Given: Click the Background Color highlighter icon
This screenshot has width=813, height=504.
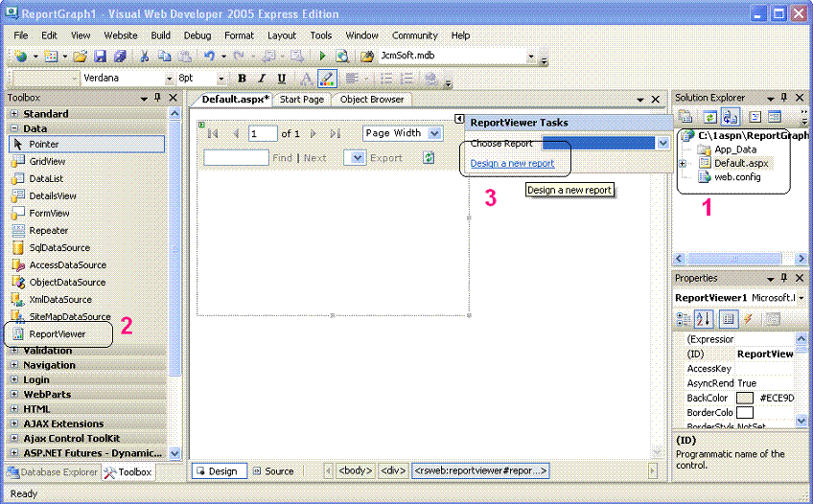Looking at the screenshot, I should (x=327, y=79).
